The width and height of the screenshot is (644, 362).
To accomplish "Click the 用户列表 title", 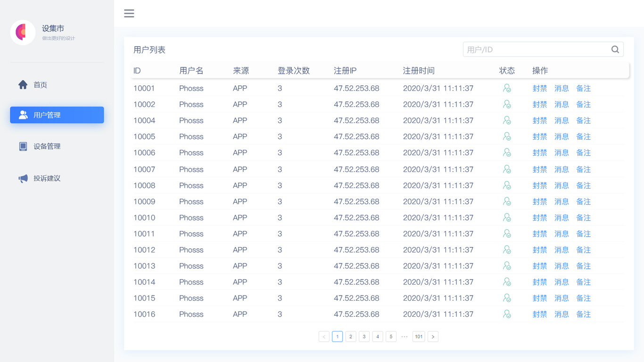I will coord(149,50).
